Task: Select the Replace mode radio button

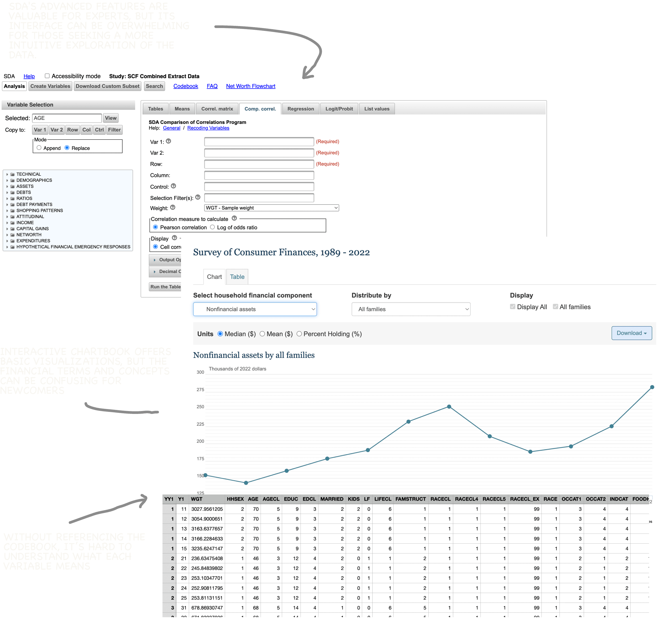Action: [67, 148]
